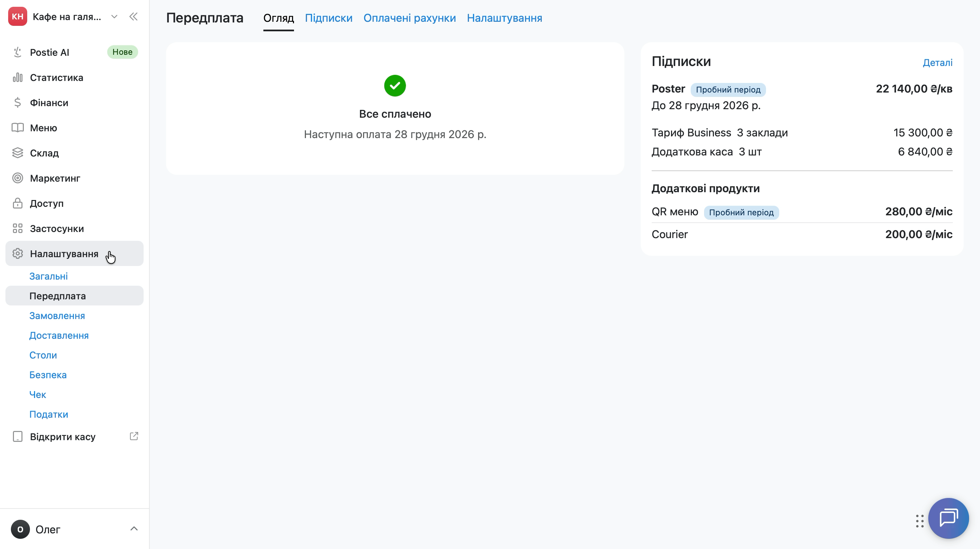Click the six-dot drag handle
Viewport: 980px width, 549px height.
click(920, 521)
